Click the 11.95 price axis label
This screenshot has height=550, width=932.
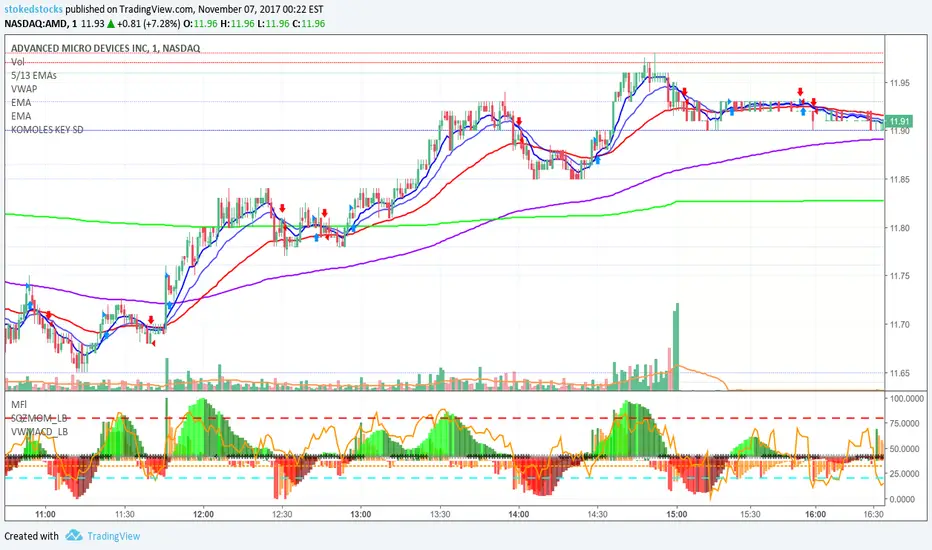(899, 83)
